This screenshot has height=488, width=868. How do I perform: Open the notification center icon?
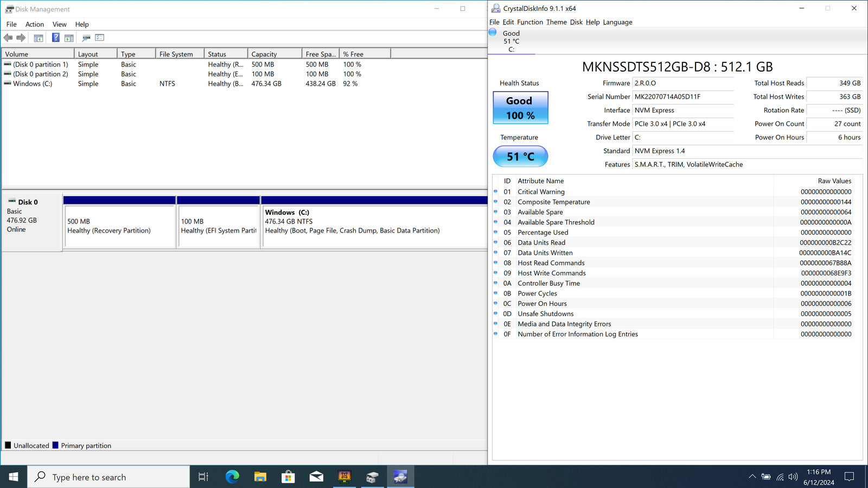tap(850, 477)
